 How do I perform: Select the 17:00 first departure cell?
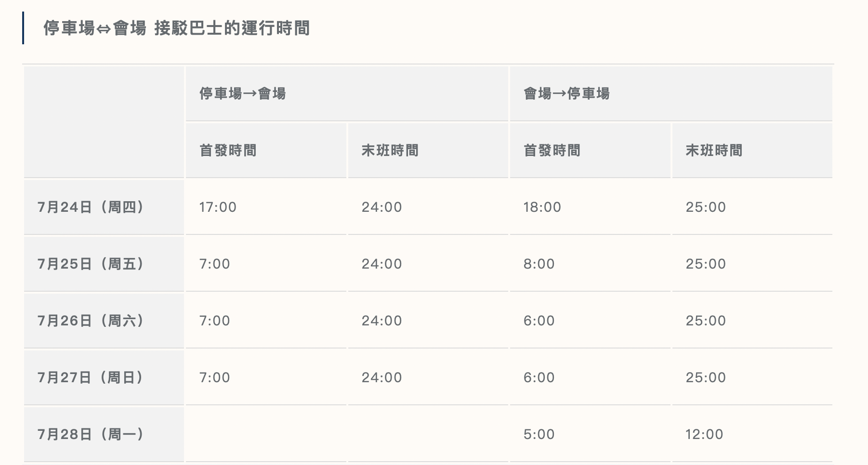(218, 207)
